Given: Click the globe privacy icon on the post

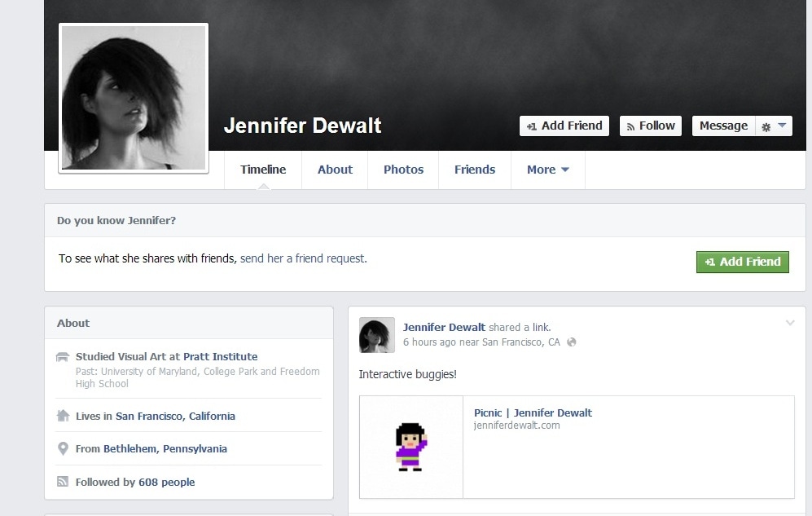Looking at the screenshot, I should tap(571, 342).
